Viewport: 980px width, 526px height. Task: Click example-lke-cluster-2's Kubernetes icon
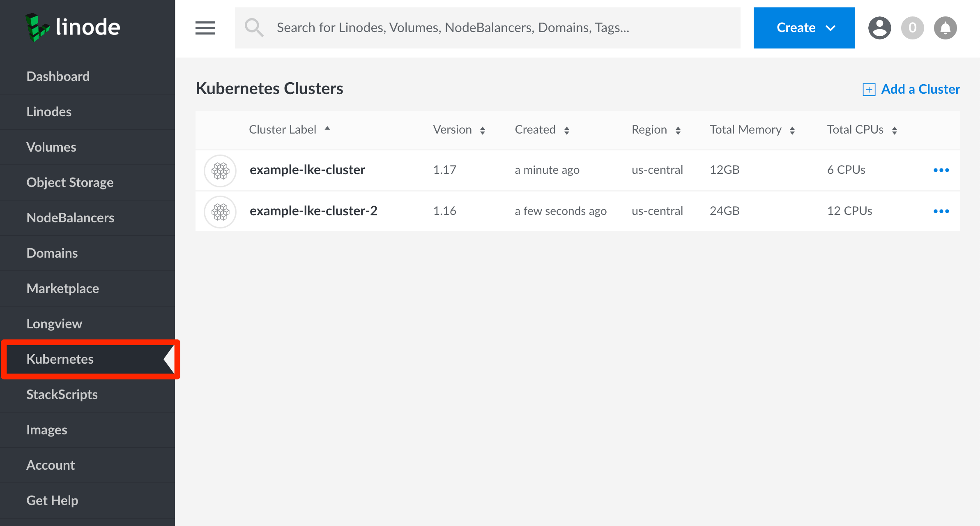[x=220, y=211]
